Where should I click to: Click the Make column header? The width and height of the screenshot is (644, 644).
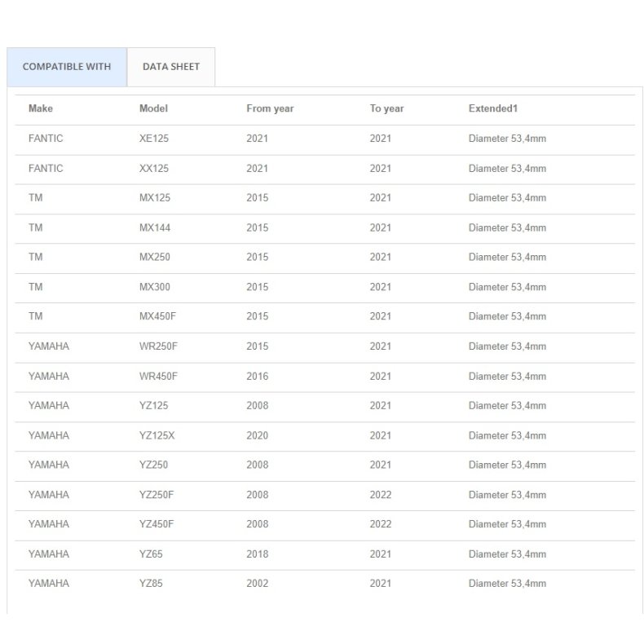41,108
